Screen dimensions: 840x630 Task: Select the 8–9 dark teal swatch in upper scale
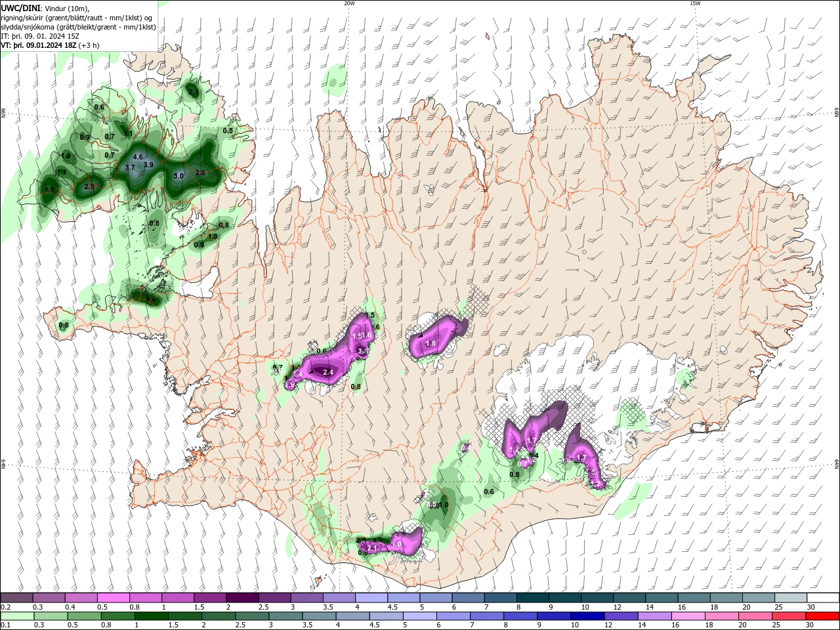(x=533, y=598)
